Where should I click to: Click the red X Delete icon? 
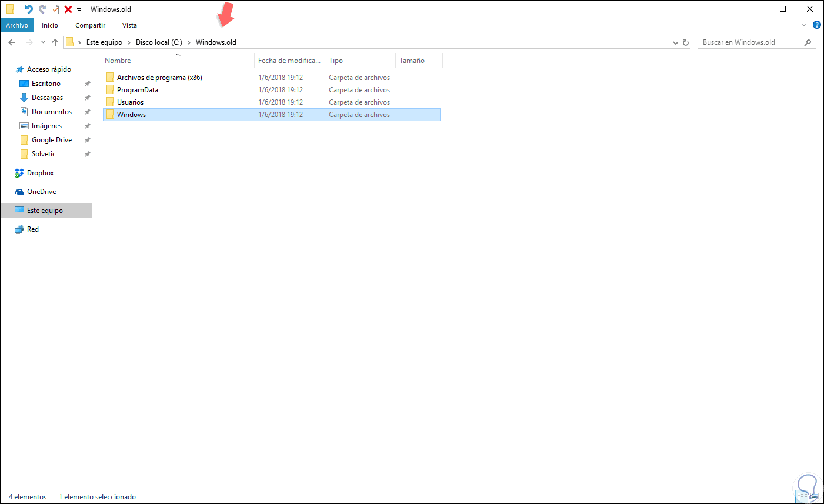pos(68,9)
